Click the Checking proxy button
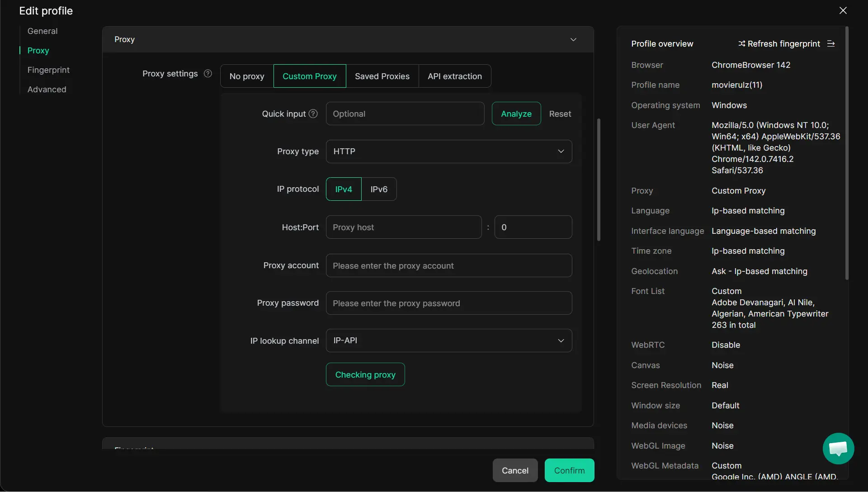 (365, 374)
